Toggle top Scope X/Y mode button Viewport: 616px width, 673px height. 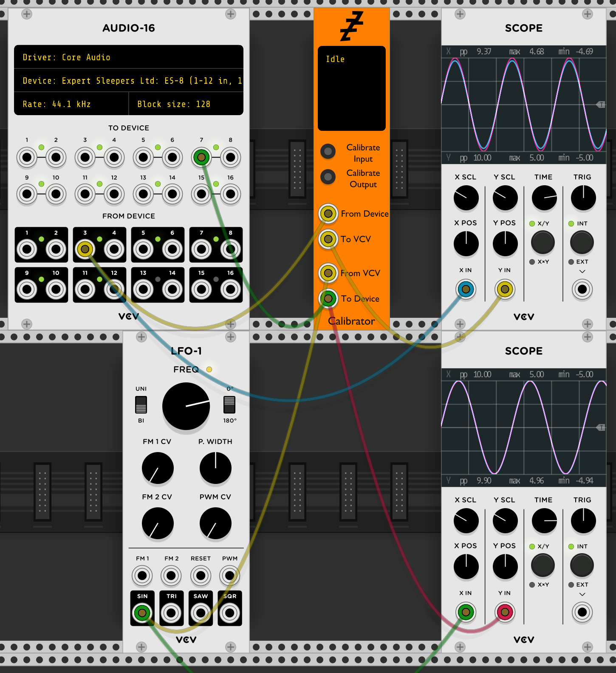543,243
